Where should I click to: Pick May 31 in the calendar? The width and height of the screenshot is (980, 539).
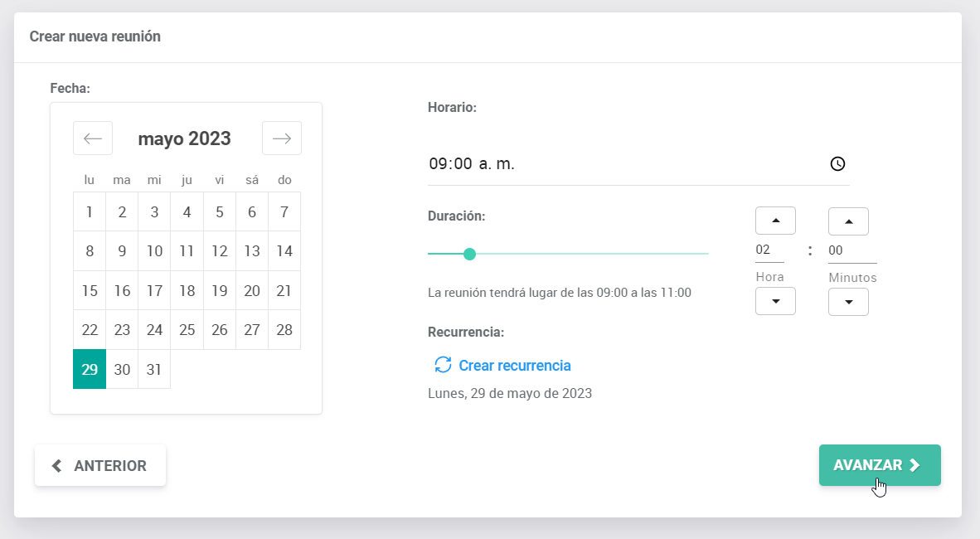(x=154, y=369)
